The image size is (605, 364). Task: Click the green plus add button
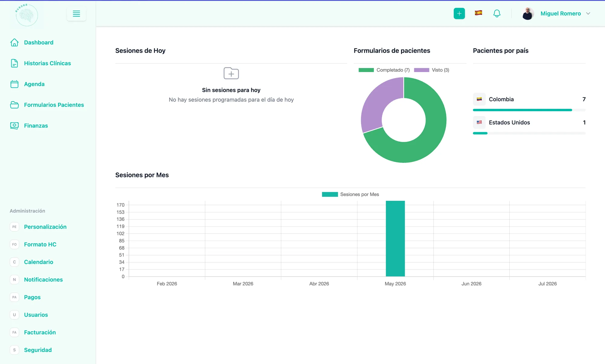[x=459, y=13]
